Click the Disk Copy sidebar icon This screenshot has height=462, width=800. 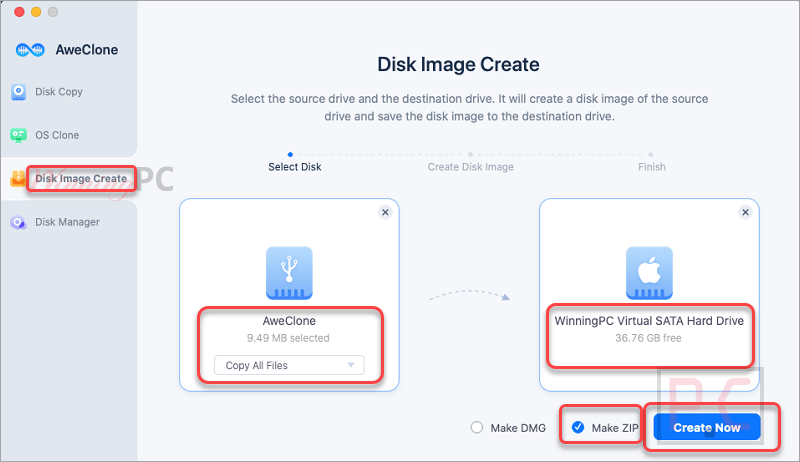coord(18,92)
